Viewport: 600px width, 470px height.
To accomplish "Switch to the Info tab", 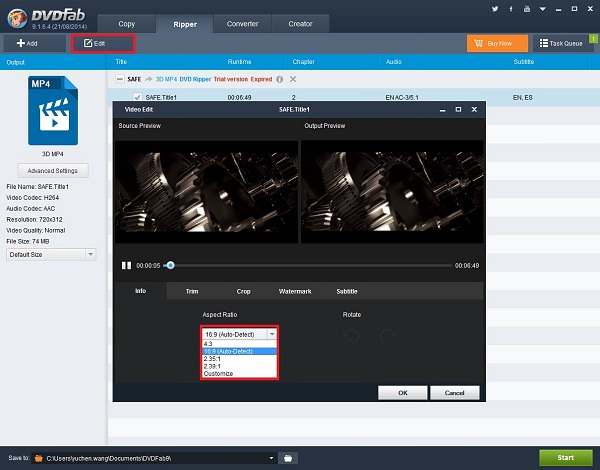I will pyautogui.click(x=140, y=291).
